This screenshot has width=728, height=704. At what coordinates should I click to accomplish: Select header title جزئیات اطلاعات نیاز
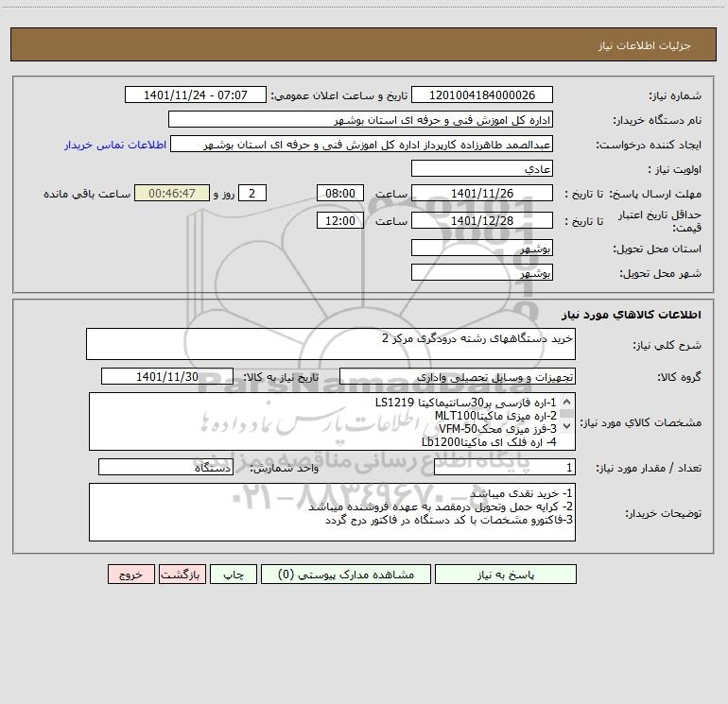click(x=645, y=45)
